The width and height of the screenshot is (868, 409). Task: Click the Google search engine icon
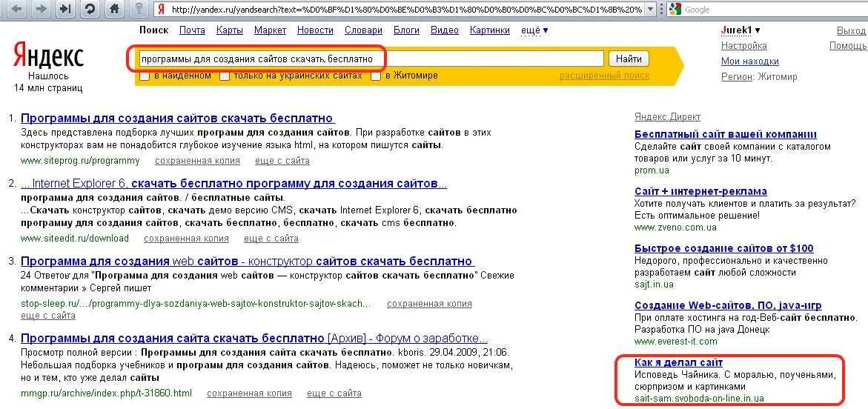point(675,10)
